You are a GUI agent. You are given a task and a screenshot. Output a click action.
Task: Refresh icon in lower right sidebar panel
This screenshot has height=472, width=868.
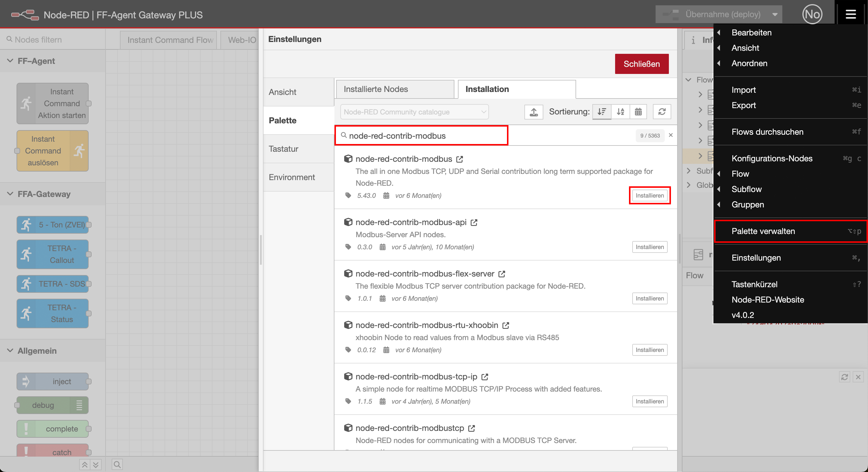[x=844, y=377]
